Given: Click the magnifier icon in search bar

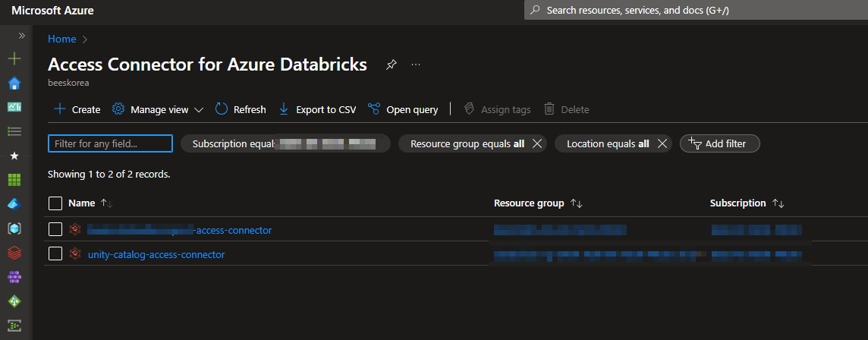Looking at the screenshot, I should click(x=535, y=10).
